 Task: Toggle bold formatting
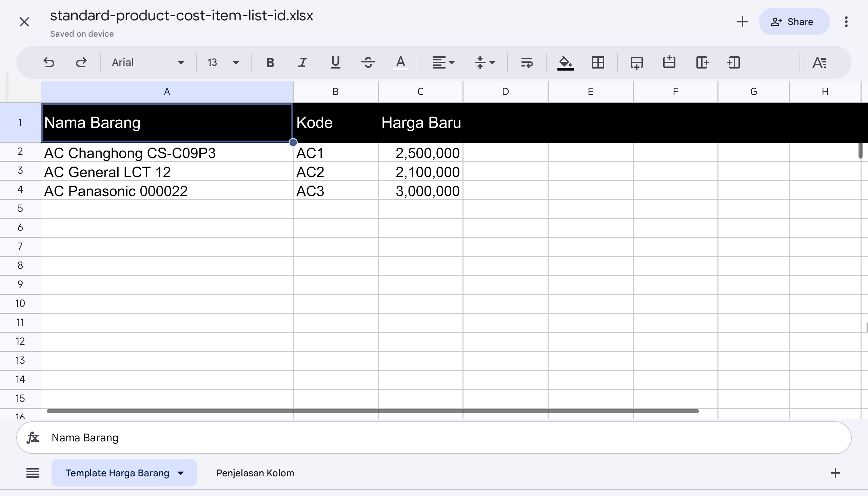pos(270,62)
